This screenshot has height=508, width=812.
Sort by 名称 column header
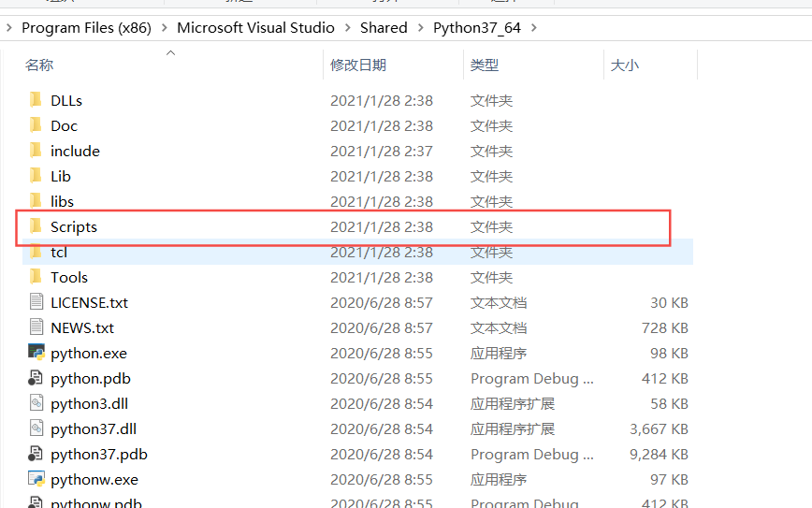pyautogui.click(x=39, y=65)
